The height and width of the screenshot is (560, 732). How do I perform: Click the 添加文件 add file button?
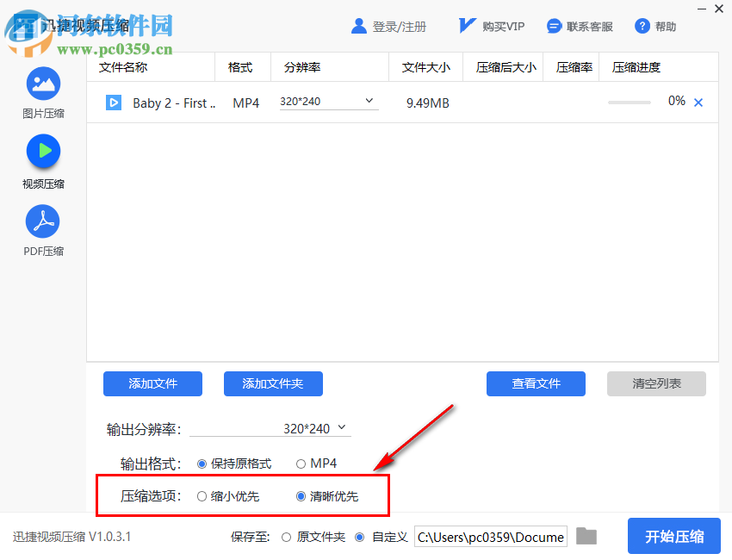[x=152, y=383]
